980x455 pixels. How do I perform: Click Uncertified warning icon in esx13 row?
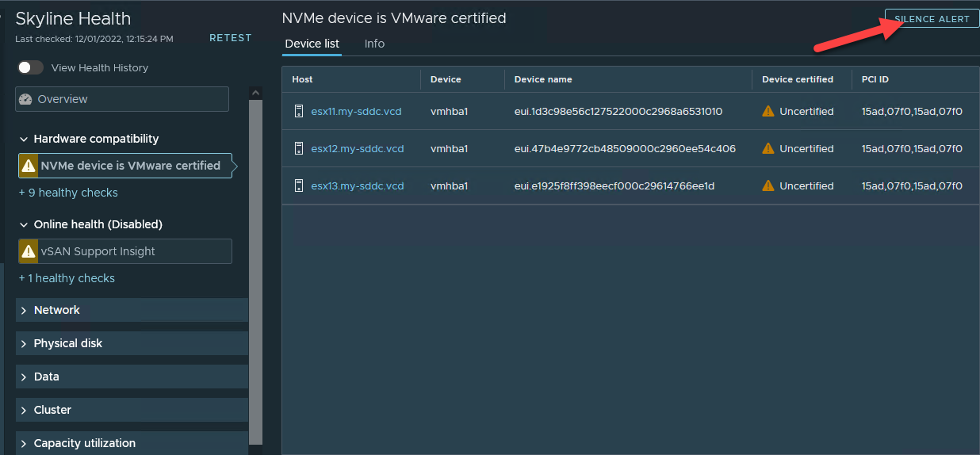pyautogui.click(x=768, y=185)
